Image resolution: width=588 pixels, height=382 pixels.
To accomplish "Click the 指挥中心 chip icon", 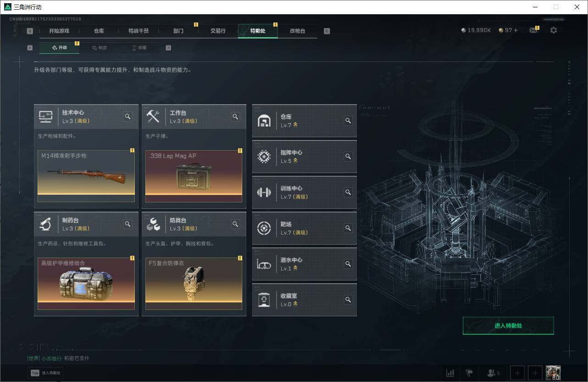I will click(264, 157).
